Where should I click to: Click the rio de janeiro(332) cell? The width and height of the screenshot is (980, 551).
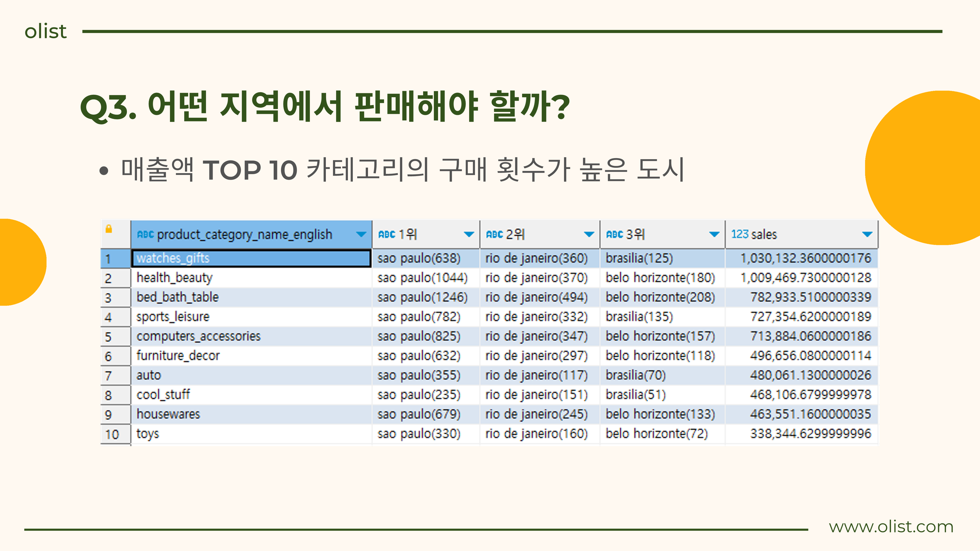539,317
